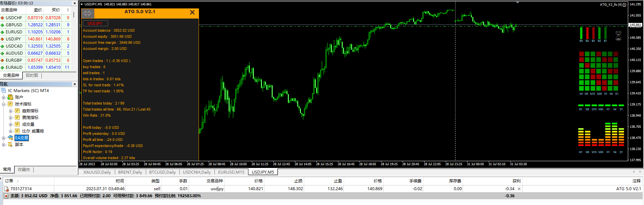Click the USDCHF down-arrow symbol icon

pos(2,18)
